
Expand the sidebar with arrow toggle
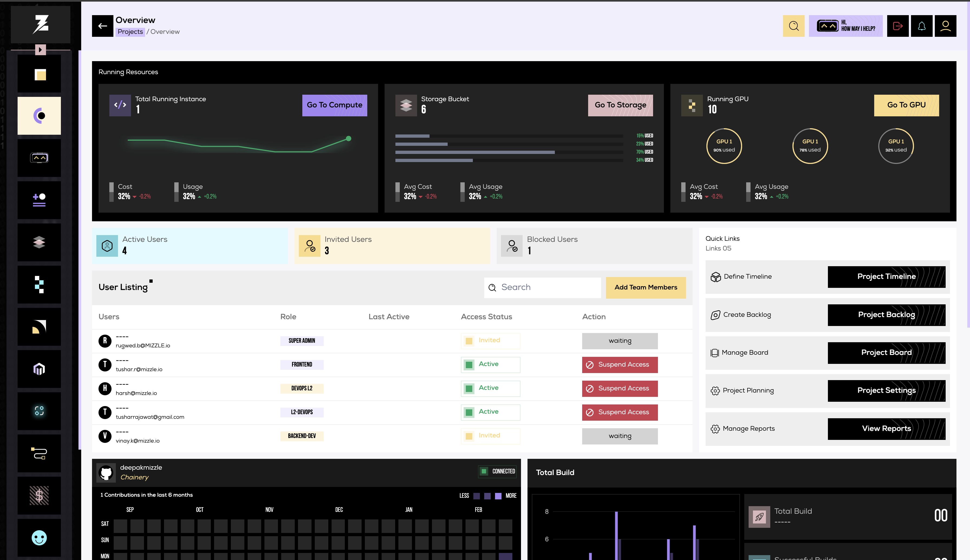point(40,50)
